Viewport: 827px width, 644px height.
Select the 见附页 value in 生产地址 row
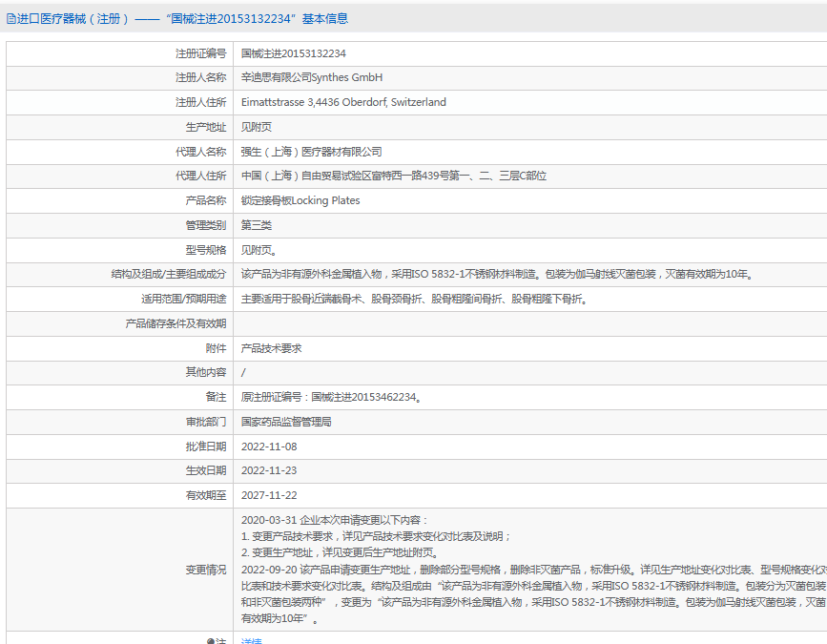pyautogui.click(x=257, y=127)
